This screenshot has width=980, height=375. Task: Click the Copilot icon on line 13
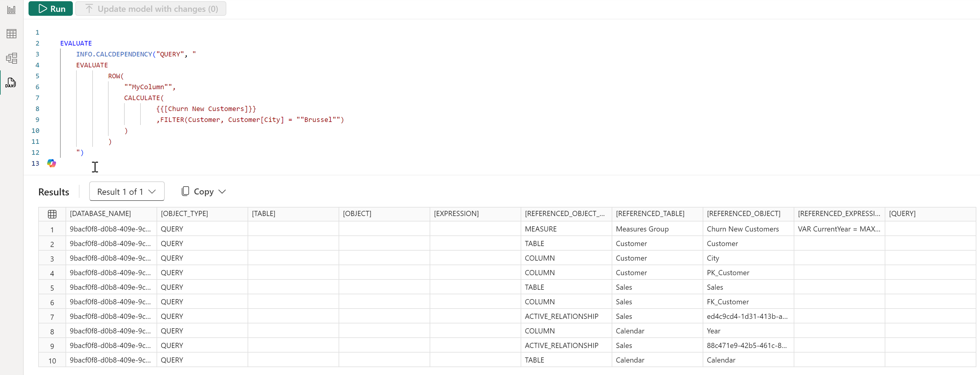click(51, 163)
